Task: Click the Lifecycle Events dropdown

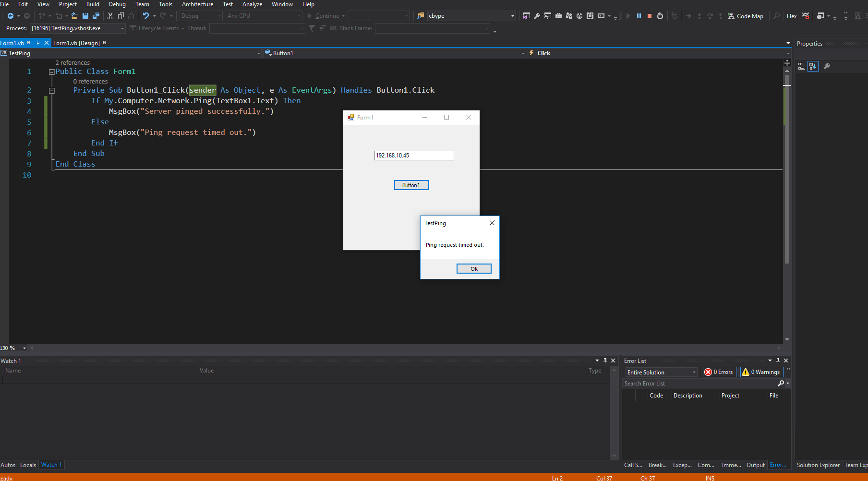Action: 157,28
